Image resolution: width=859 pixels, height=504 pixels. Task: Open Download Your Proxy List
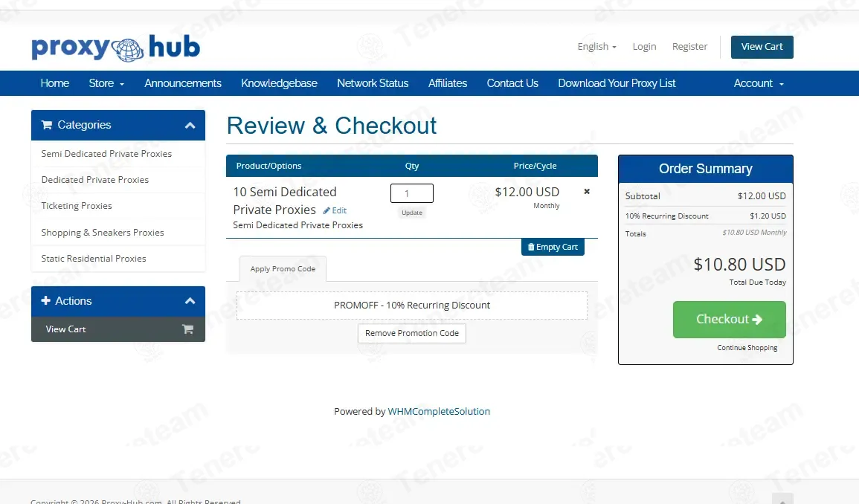617,83
